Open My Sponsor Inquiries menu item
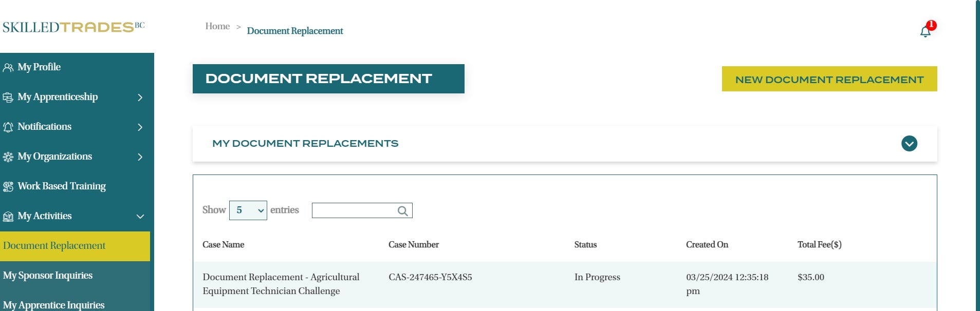Viewport: 980px width, 311px height. pos(48,276)
